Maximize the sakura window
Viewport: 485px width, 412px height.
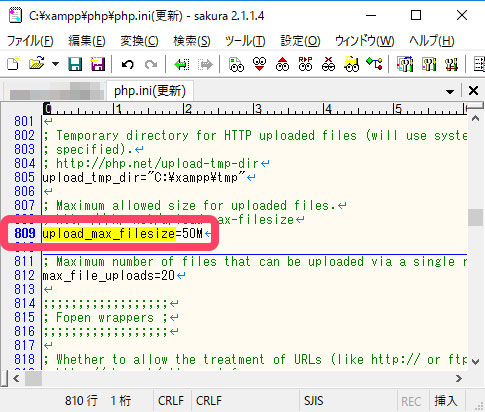(x=416, y=15)
